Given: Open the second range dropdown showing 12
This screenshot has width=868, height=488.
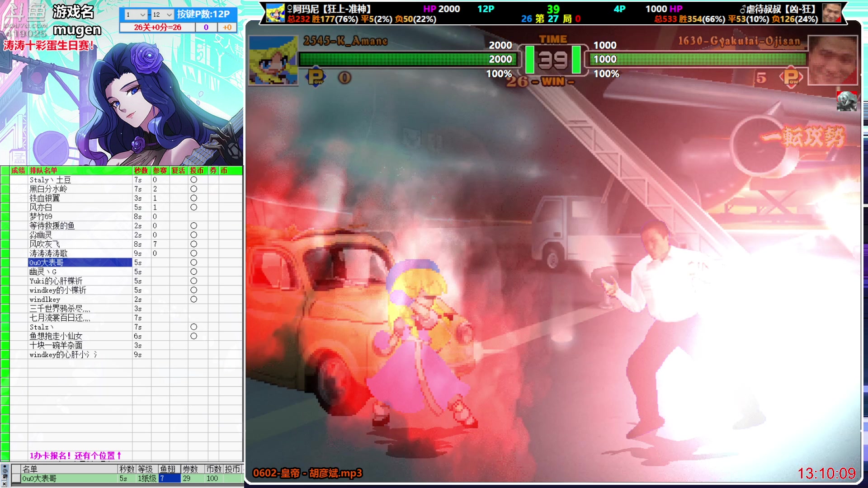Looking at the screenshot, I should pyautogui.click(x=162, y=14).
